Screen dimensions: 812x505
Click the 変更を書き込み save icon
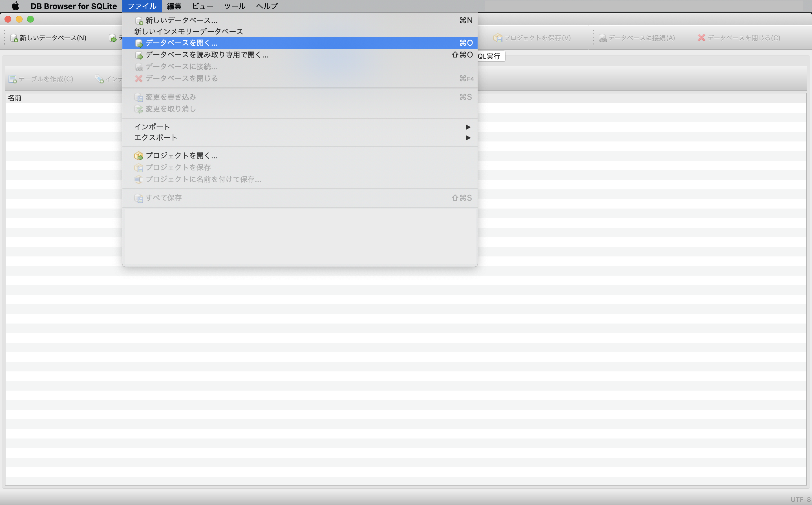(139, 97)
